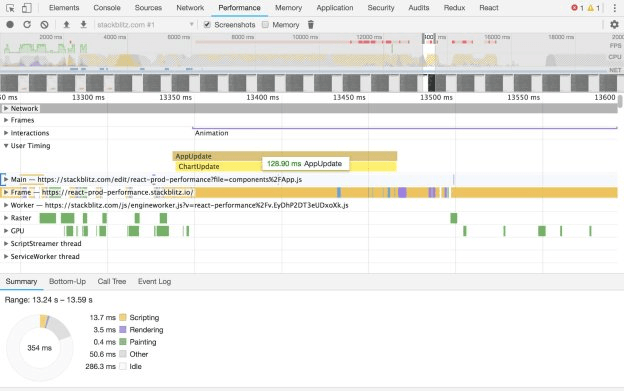Click the load profile upload icon
The height and width of the screenshot is (391, 624).
point(66,25)
